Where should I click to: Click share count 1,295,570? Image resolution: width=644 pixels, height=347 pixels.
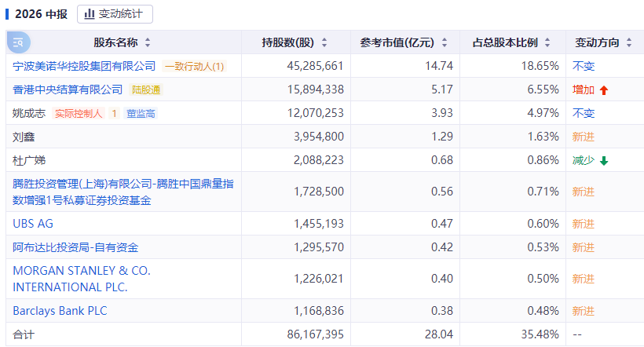pyautogui.click(x=319, y=247)
